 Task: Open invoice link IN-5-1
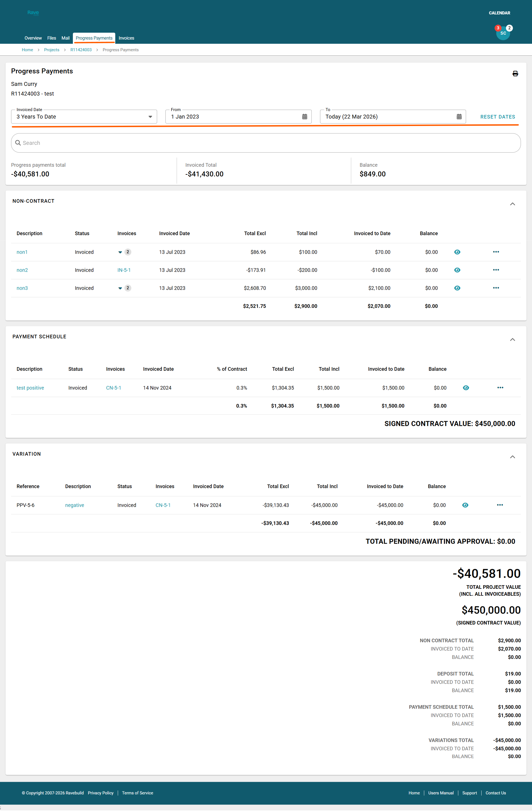pos(124,270)
